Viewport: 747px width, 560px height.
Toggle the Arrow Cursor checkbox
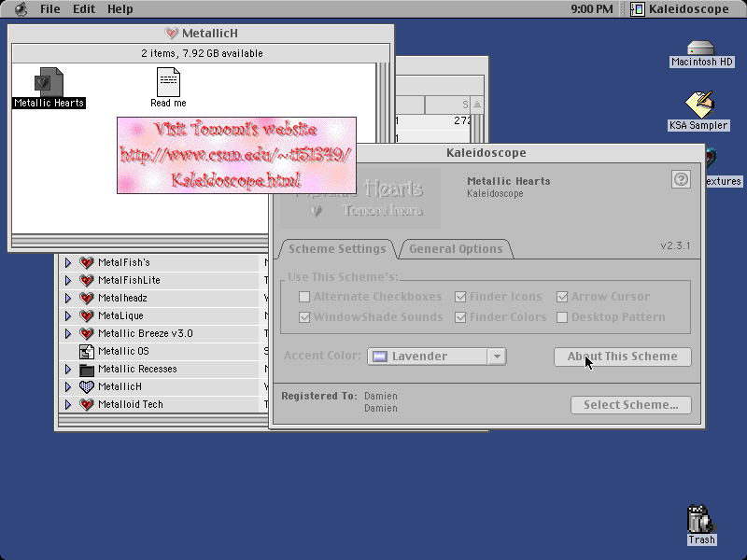coord(562,297)
